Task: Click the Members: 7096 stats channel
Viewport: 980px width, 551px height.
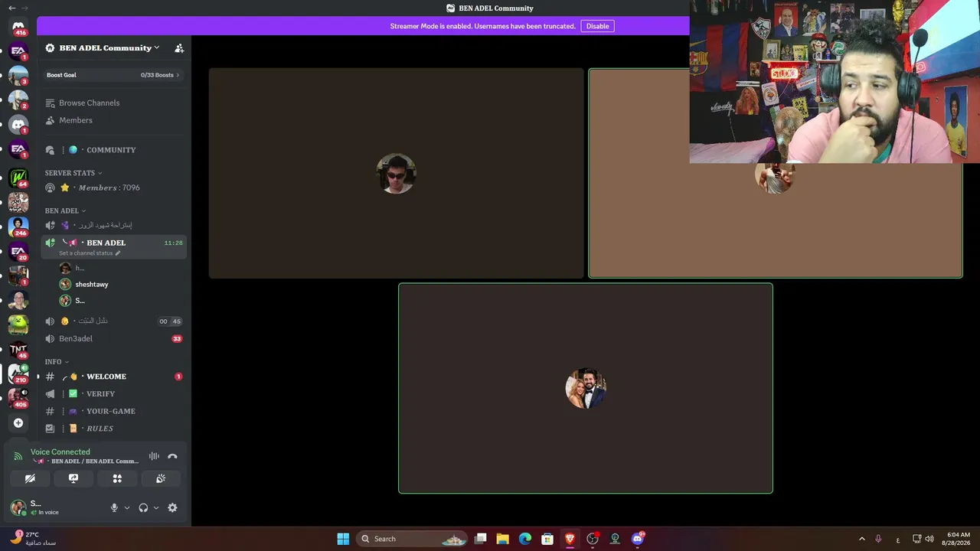Action: click(x=113, y=187)
